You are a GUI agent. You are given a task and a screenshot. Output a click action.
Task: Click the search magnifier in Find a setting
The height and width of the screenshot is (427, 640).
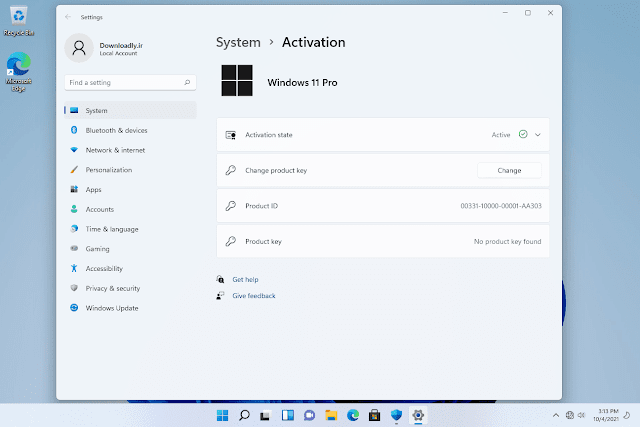tap(187, 82)
